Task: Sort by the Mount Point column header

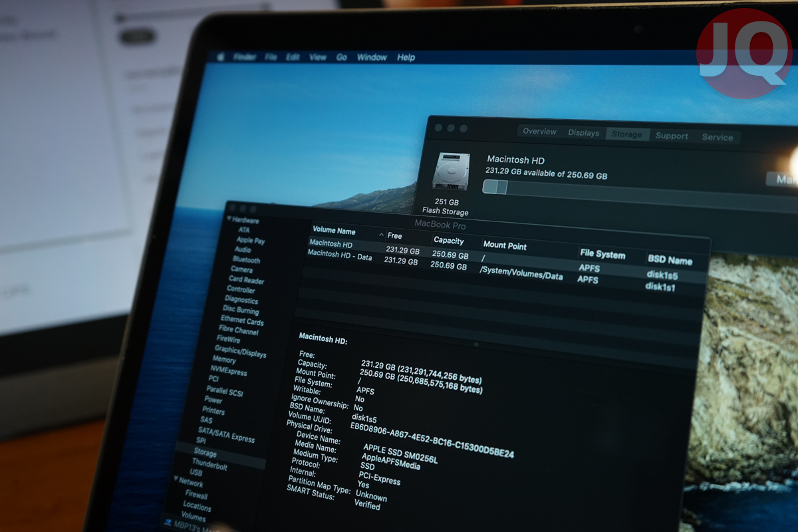Action: 505,245
